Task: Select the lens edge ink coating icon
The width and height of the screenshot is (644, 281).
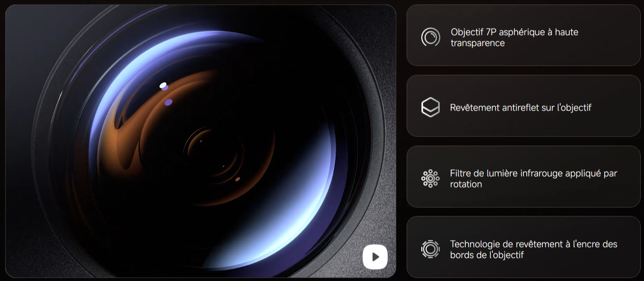Action: [x=430, y=249]
